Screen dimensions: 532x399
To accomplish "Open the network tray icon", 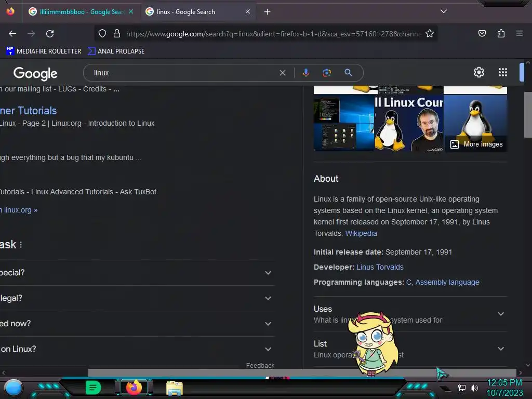I will pos(462,388).
